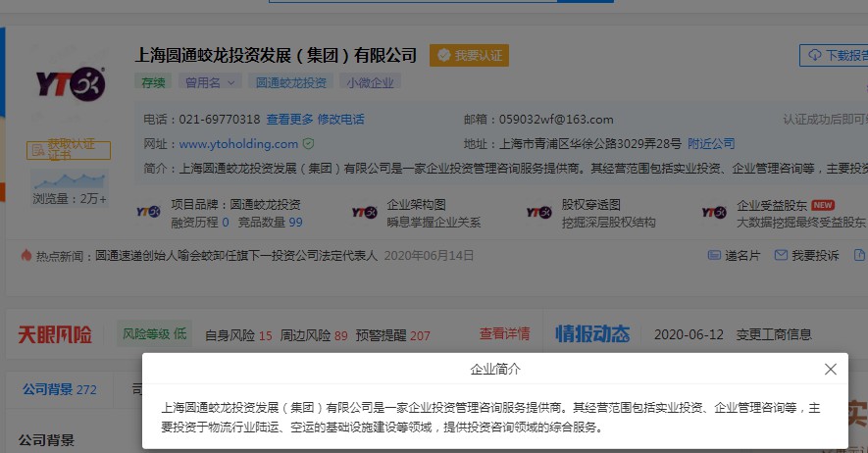Image resolution: width=868 pixels, height=453 pixels.
Task: Click YTO icon beside 股权穿透图
Action: tap(538, 212)
